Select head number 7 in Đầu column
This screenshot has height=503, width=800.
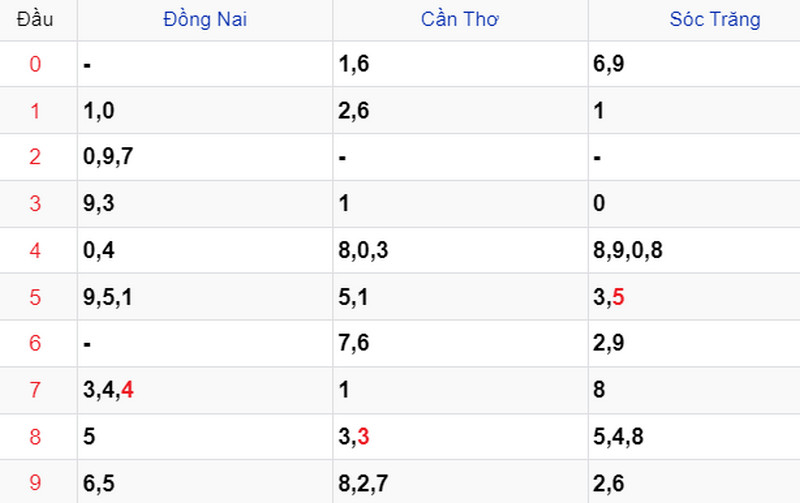point(35,390)
